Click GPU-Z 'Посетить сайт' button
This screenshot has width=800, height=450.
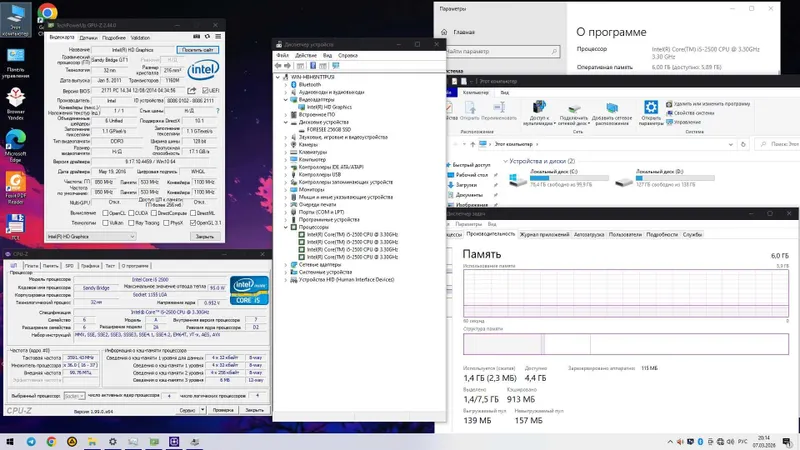pos(198,49)
